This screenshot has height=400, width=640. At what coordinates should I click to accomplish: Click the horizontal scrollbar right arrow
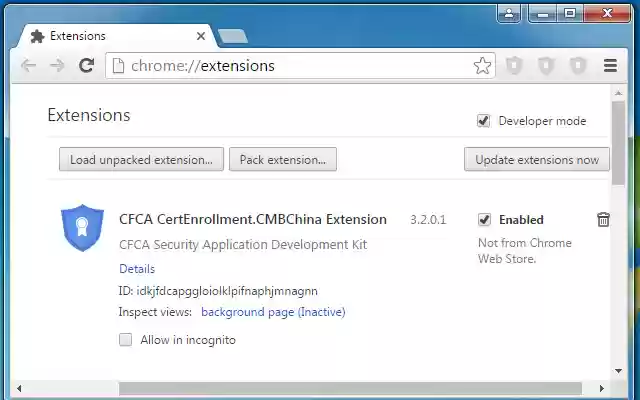click(602, 388)
